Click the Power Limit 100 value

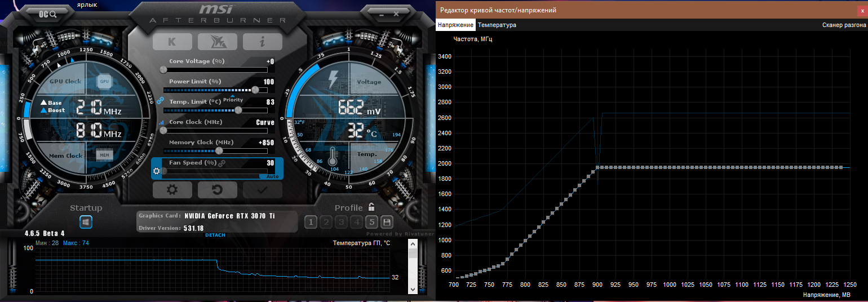coord(269,82)
